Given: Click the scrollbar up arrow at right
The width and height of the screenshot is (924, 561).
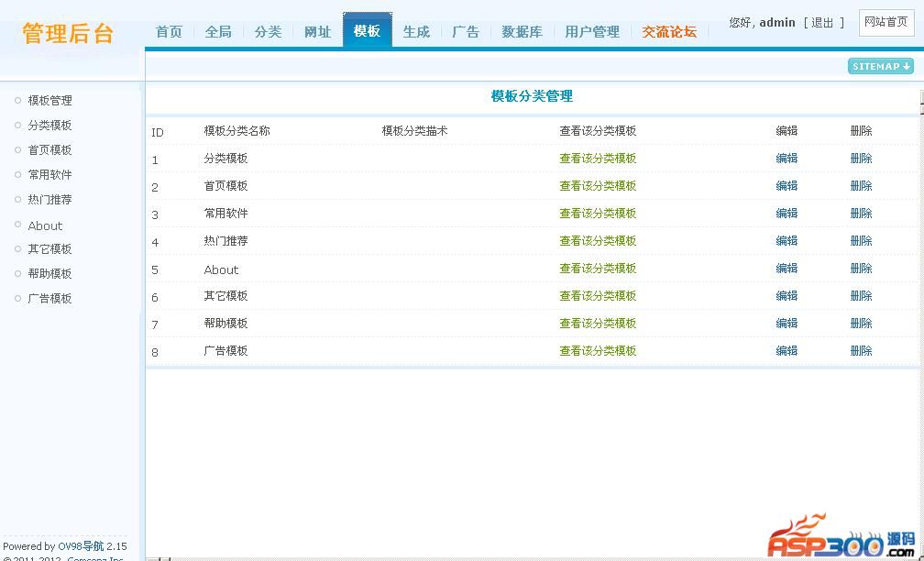Looking at the screenshot, I should pyautogui.click(x=920, y=97).
